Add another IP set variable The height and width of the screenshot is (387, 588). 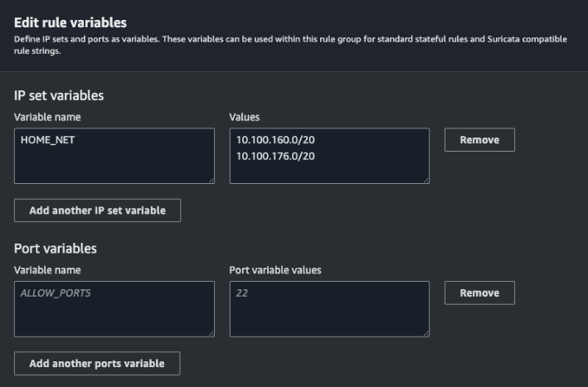click(x=98, y=210)
